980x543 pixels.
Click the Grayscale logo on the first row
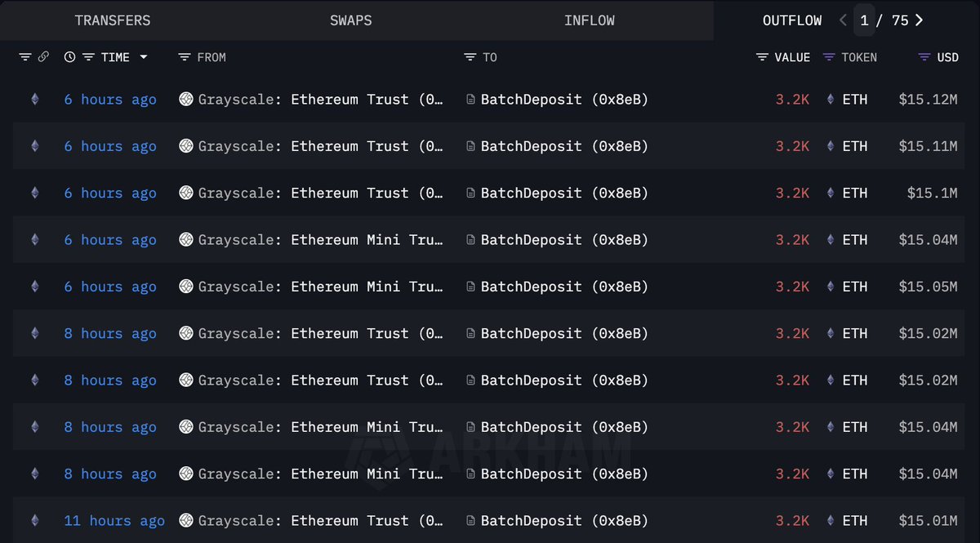click(185, 99)
